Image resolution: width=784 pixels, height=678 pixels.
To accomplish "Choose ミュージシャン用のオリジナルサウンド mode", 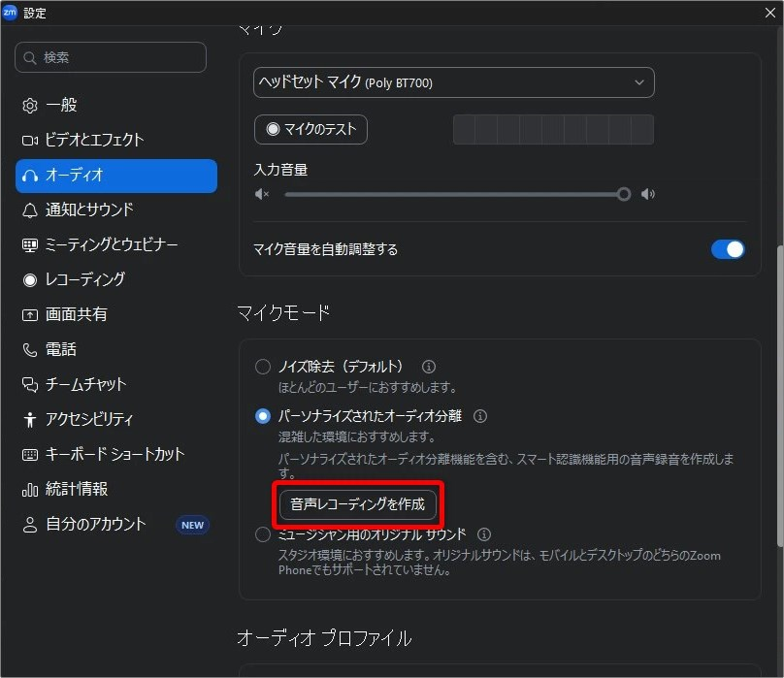I will coord(262,533).
